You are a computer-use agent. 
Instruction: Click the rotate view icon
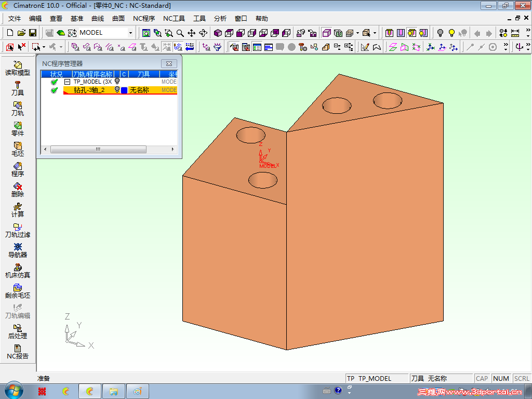pyautogui.click(x=203, y=33)
